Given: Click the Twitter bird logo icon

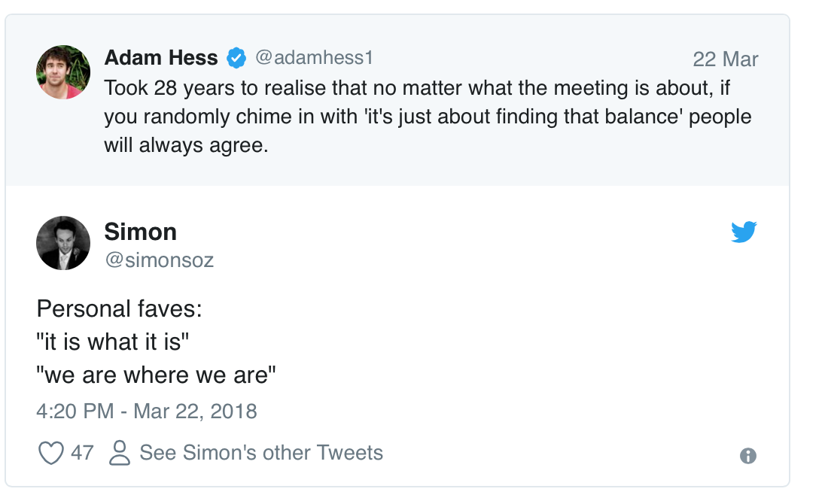Looking at the screenshot, I should point(744,232).
